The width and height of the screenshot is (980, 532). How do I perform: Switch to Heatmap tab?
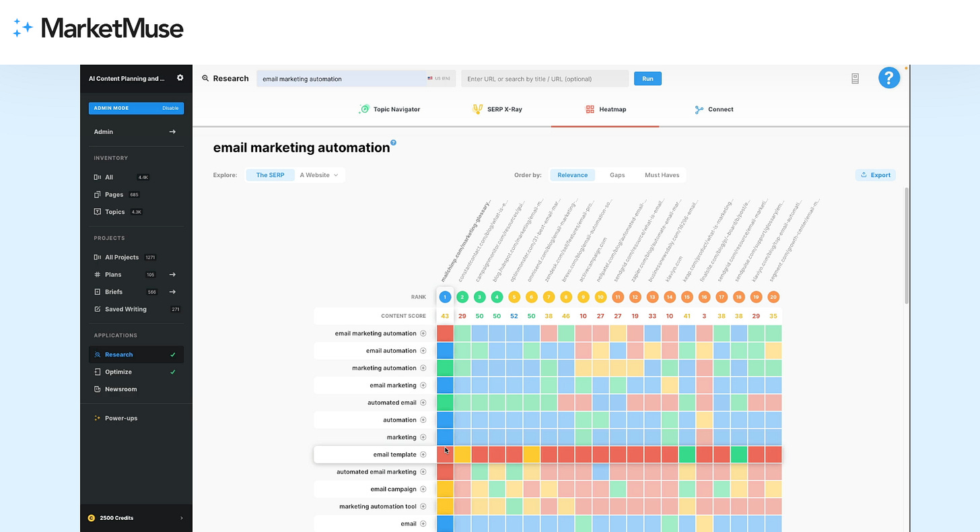[606, 109]
